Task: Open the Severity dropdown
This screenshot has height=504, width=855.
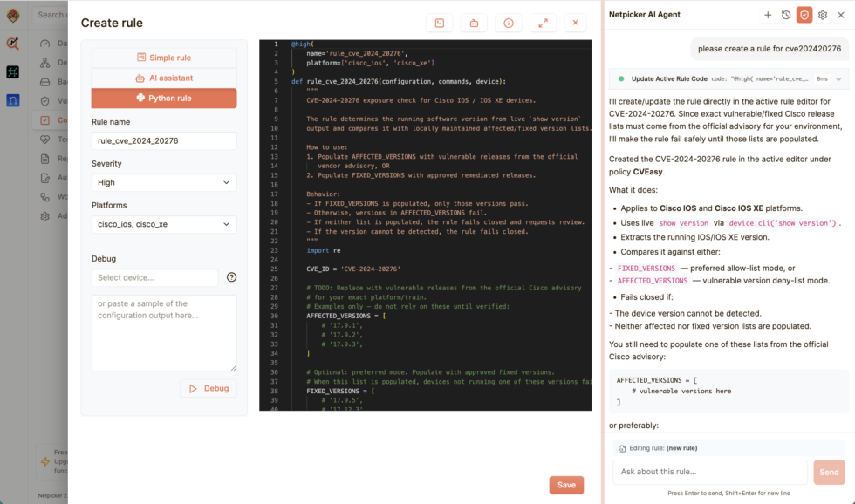Action: pos(164,182)
